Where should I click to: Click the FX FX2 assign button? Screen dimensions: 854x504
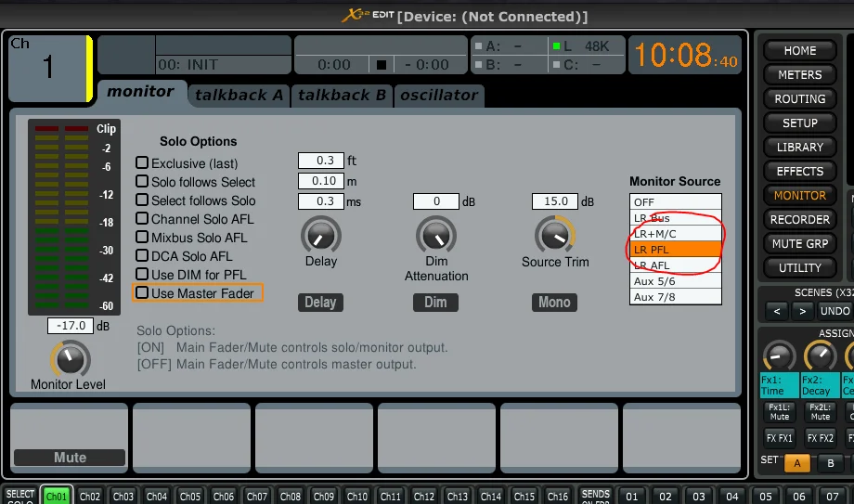[x=821, y=438]
